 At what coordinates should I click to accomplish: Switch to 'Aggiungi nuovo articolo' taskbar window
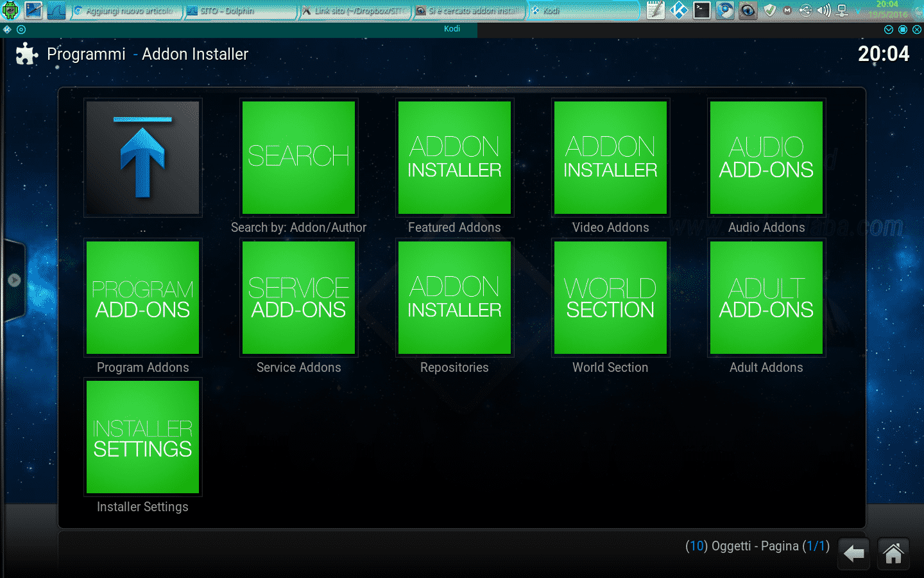pos(126,11)
